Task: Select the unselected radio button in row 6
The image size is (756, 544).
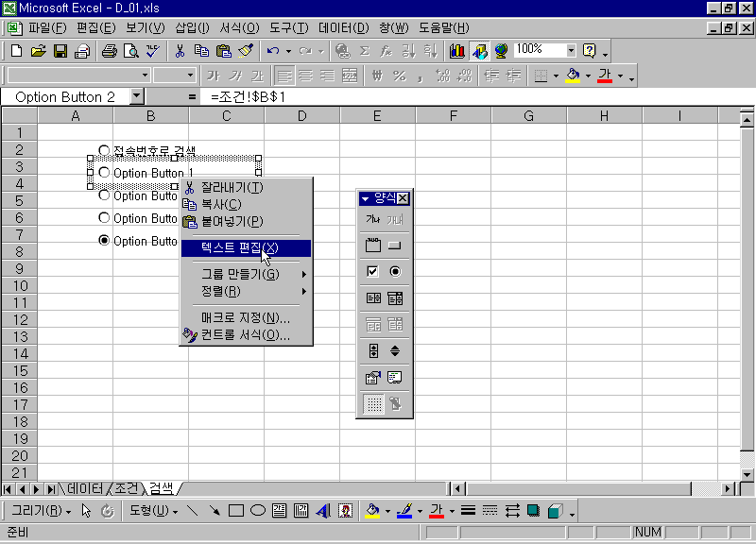Action: [x=104, y=218]
